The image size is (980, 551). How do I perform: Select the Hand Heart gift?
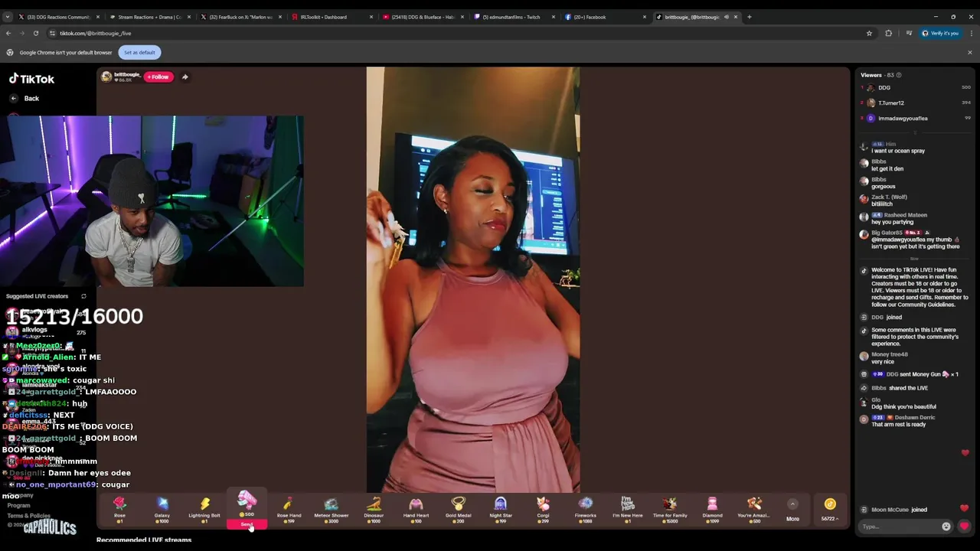tap(416, 508)
